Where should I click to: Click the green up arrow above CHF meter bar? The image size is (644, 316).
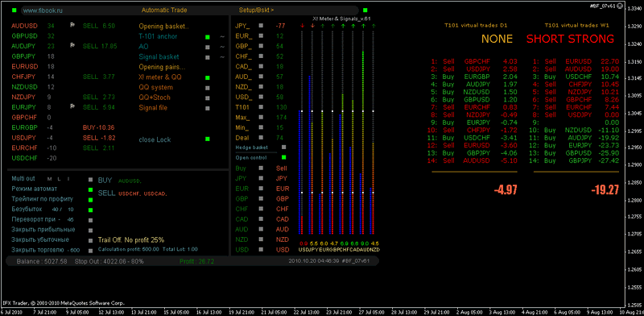click(x=343, y=26)
